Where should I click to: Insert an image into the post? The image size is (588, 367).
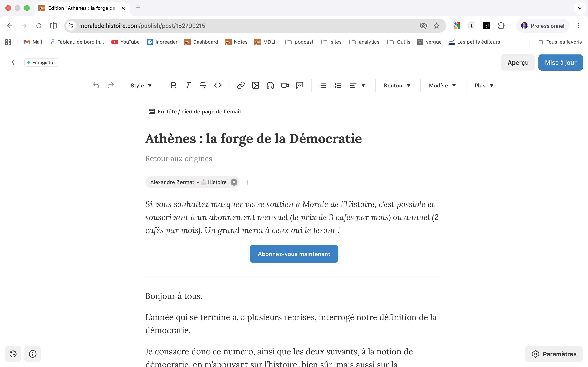[256, 86]
